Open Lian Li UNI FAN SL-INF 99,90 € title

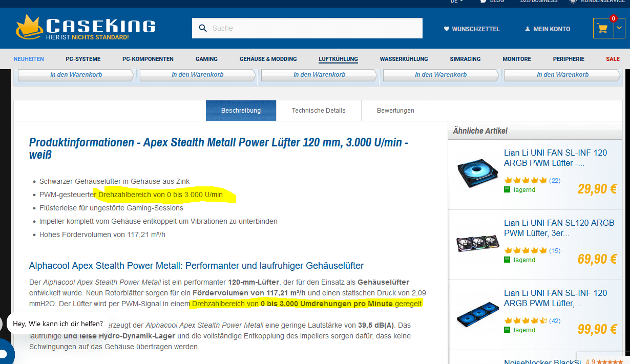(556, 298)
